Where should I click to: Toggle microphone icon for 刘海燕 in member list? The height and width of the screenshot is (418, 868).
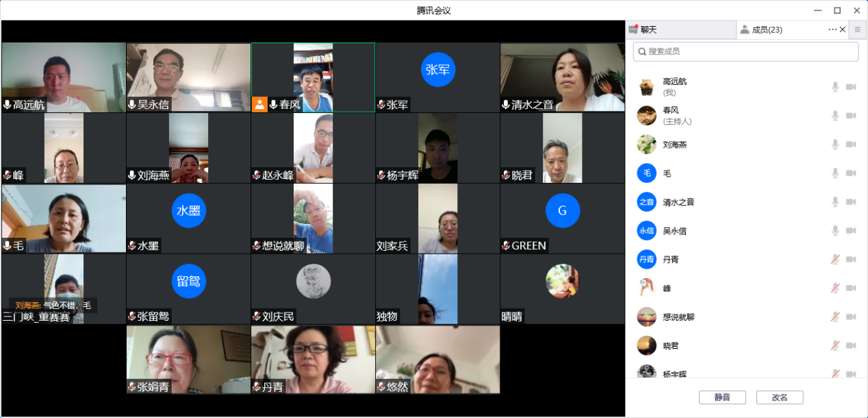coord(835,145)
